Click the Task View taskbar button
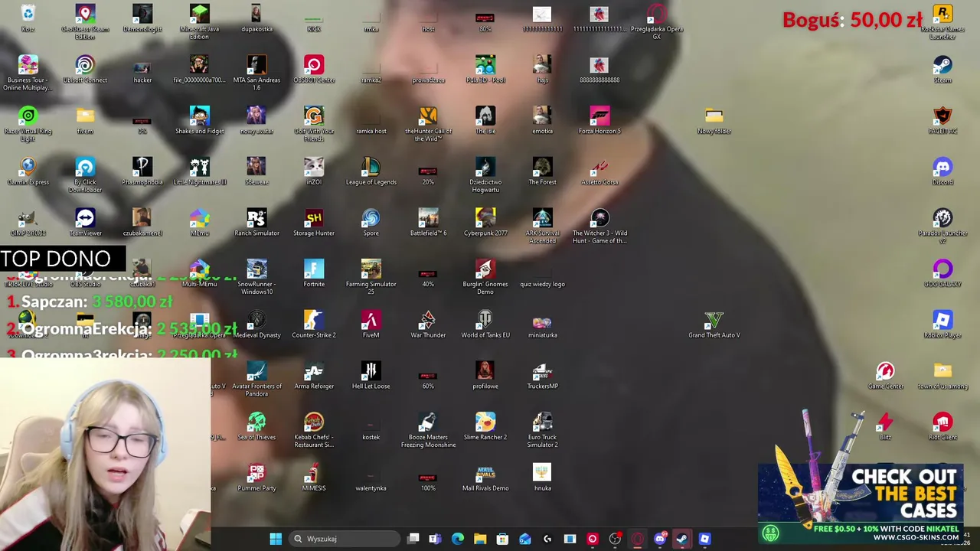 click(413, 539)
